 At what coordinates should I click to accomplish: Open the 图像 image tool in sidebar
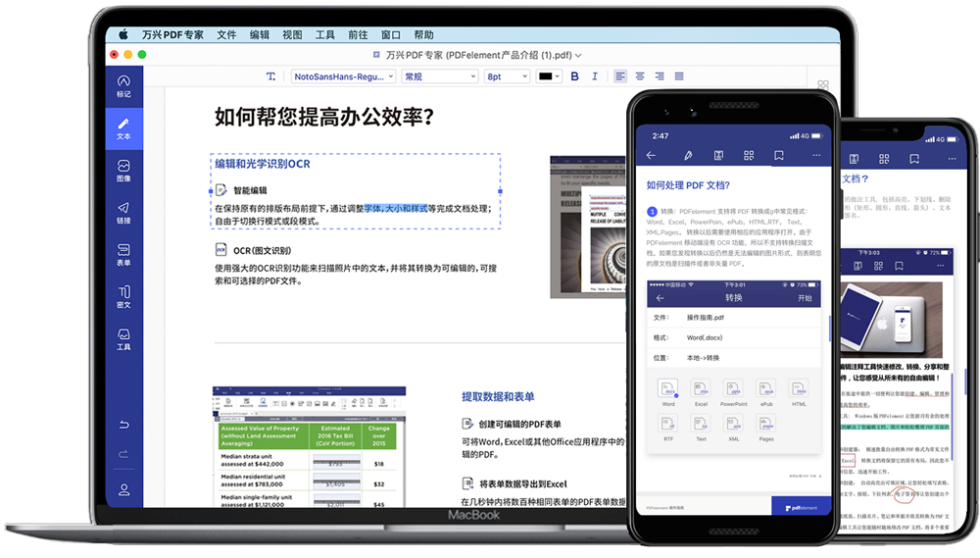point(123,171)
